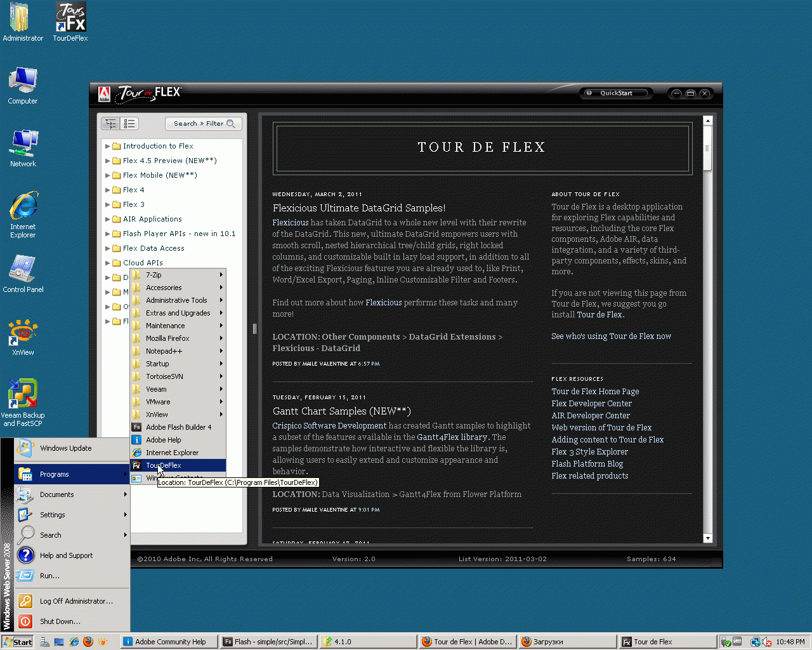812x650 pixels.
Task: Launch Adobe Flash Builder 4 from Programs
Action: click(178, 427)
